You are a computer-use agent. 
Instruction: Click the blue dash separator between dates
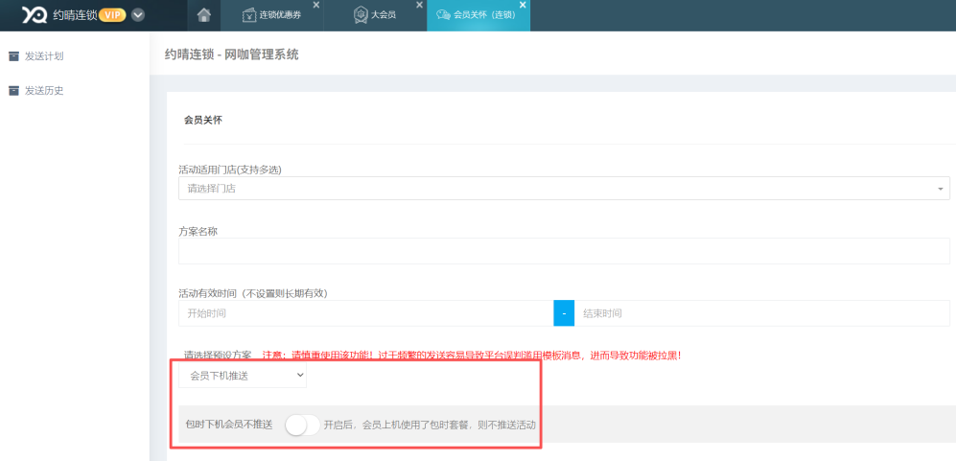[x=564, y=313]
